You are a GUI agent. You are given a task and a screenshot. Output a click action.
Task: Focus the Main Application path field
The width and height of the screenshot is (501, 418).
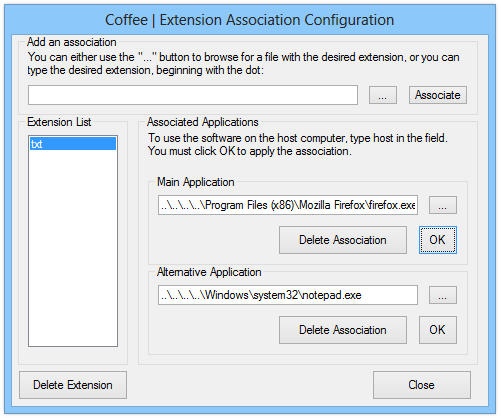(288, 205)
